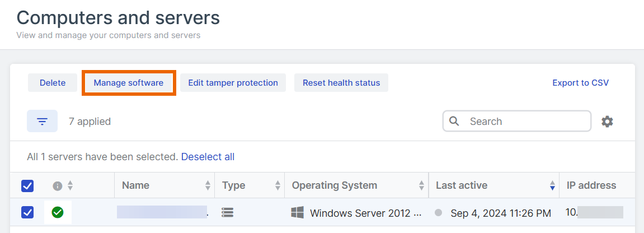The height and width of the screenshot is (233, 644).
Task: Sort by health status column arrows
Action: (x=70, y=186)
